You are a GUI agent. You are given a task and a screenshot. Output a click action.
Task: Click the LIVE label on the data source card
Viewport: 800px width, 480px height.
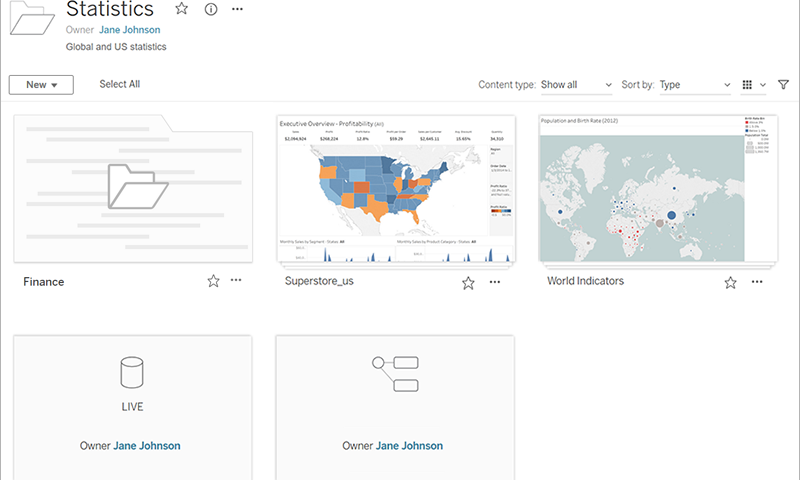[x=132, y=407]
